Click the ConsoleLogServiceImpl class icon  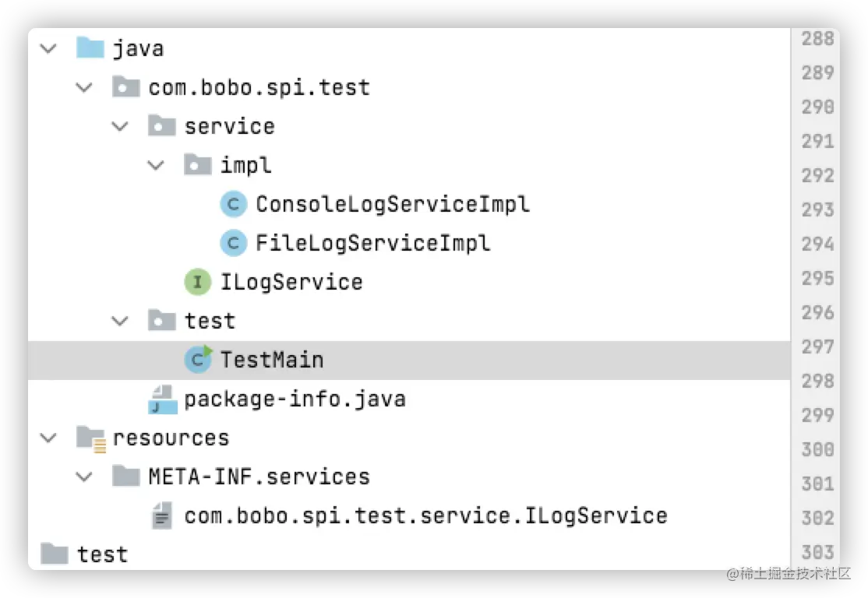(233, 204)
